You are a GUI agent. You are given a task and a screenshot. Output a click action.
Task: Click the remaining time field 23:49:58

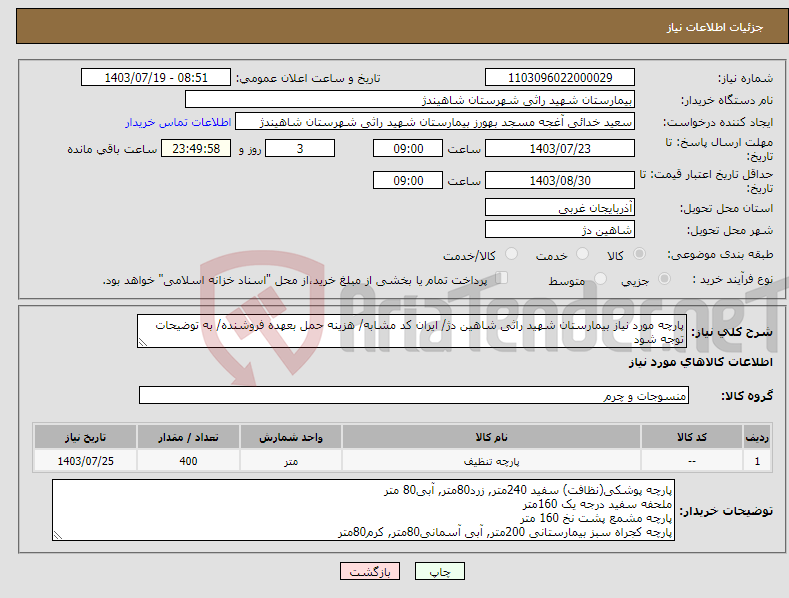click(196, 148)
